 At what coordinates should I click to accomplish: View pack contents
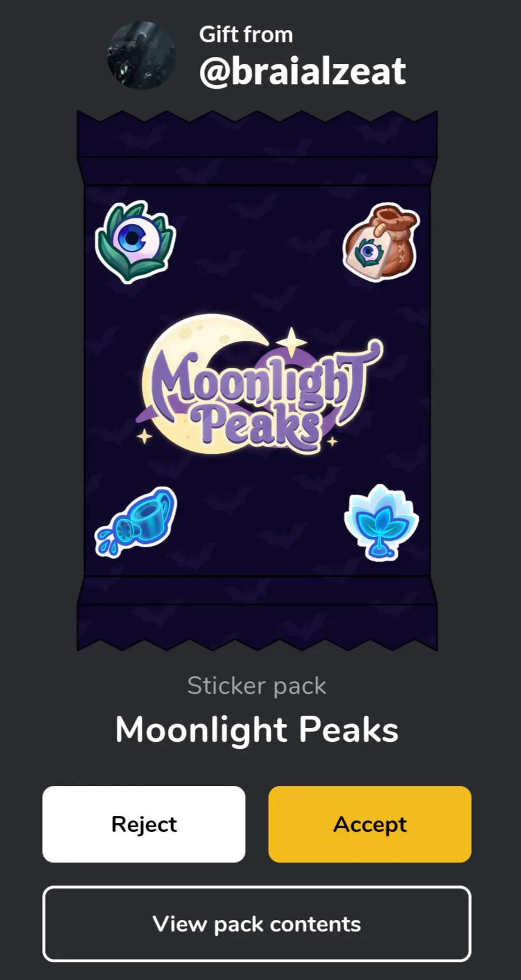[257, 924]
